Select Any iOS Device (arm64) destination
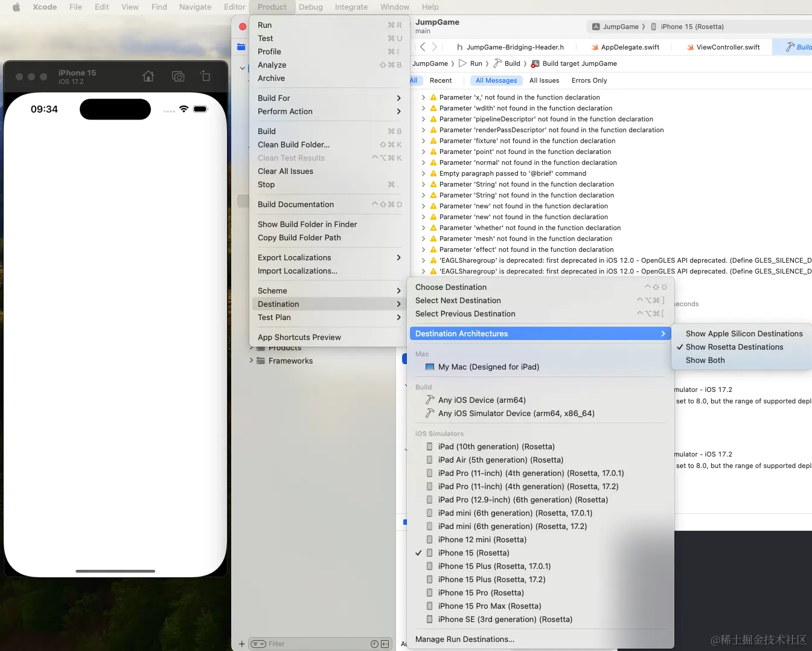Image resolution: width=812 pixels, height=651 pixels. 540,400
